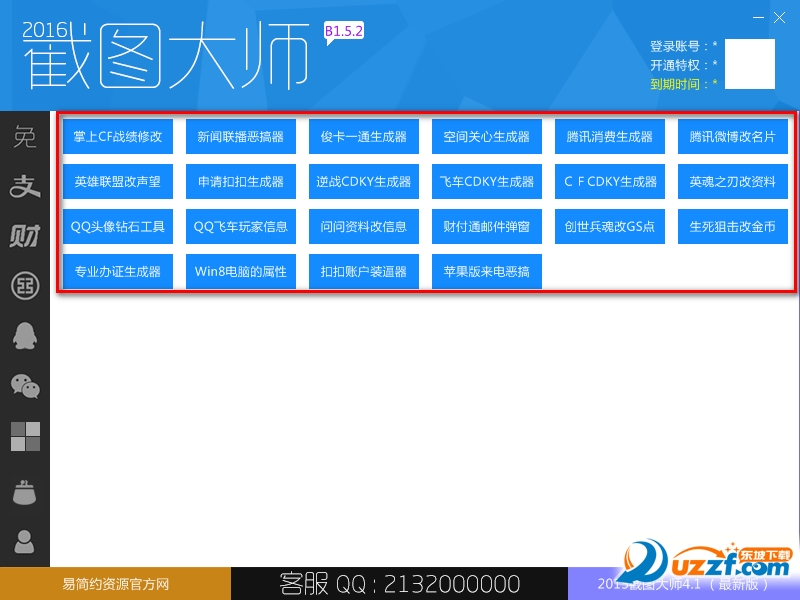The image size is (800, 600).
Task: Open the bank logo sidebar icon
Action: tap(25, 285)
